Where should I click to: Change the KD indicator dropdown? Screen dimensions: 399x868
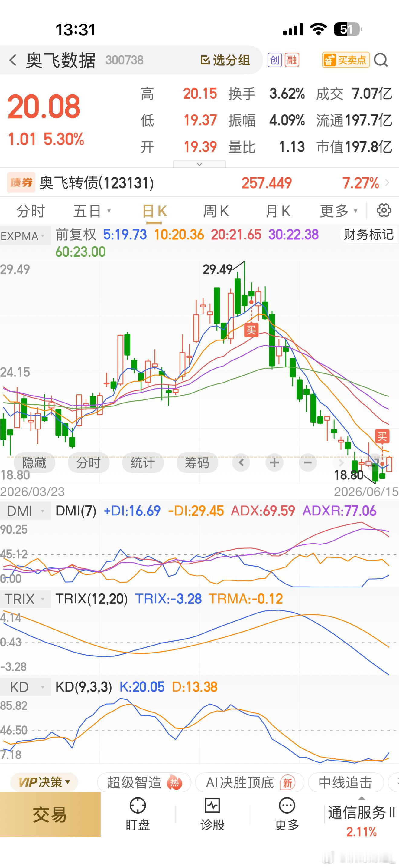(25, 687)
